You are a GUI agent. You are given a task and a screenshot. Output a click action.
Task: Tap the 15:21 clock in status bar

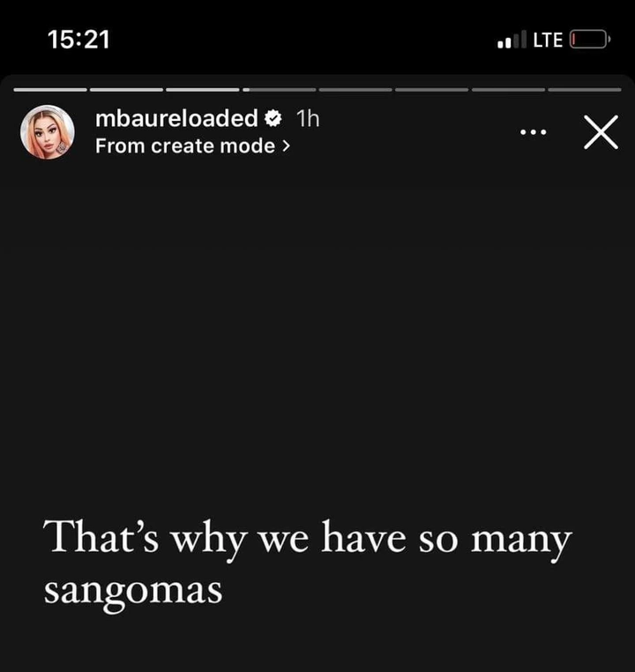click(x=78, y=40)
